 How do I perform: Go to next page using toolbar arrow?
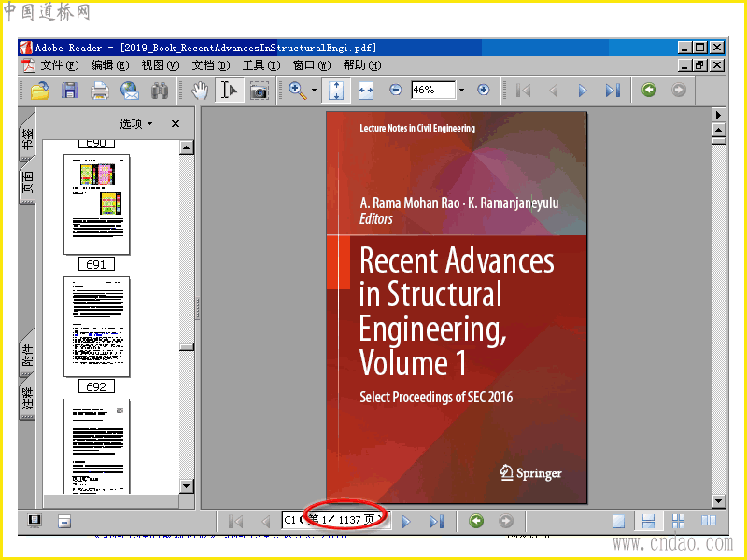tap(583, 91)
